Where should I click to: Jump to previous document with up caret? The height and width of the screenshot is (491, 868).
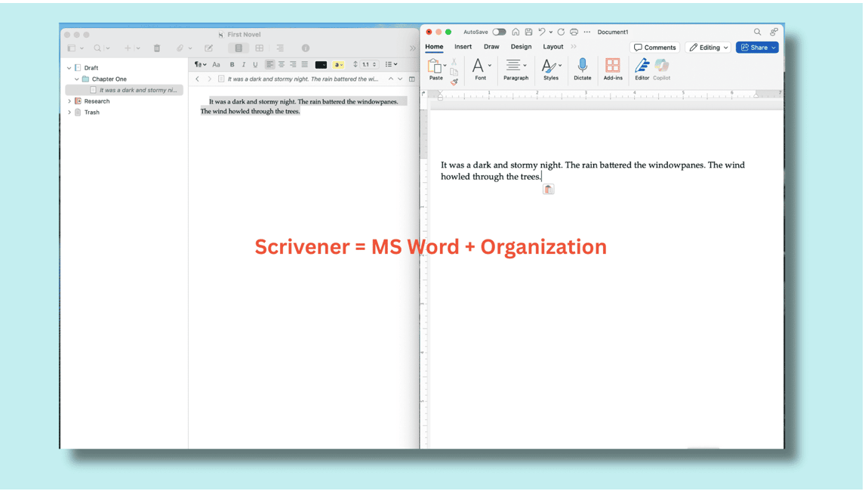tap(391, 79)
